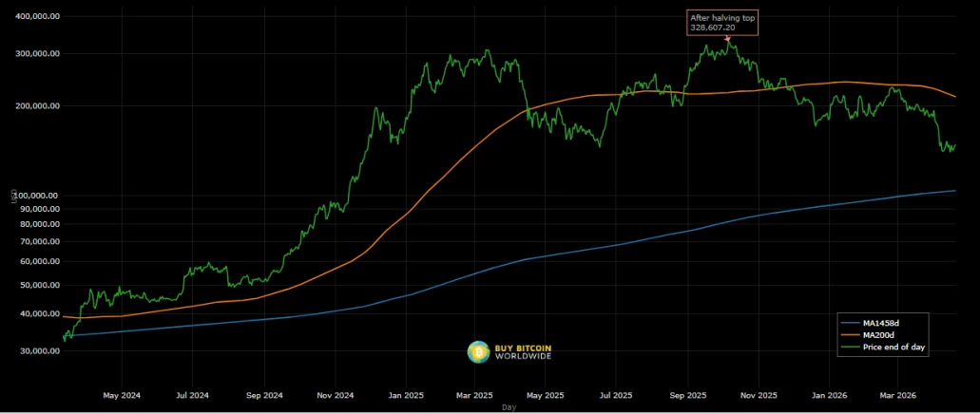
Task: Click the Jan 2025 x-axis label
Action: (406, 395)
